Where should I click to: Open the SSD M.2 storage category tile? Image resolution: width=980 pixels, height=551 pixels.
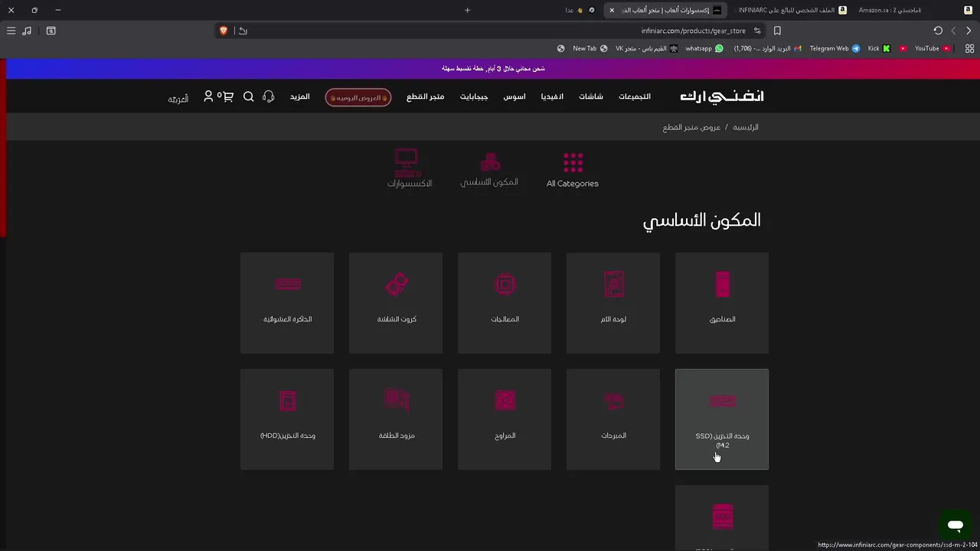tap(722, 419)
